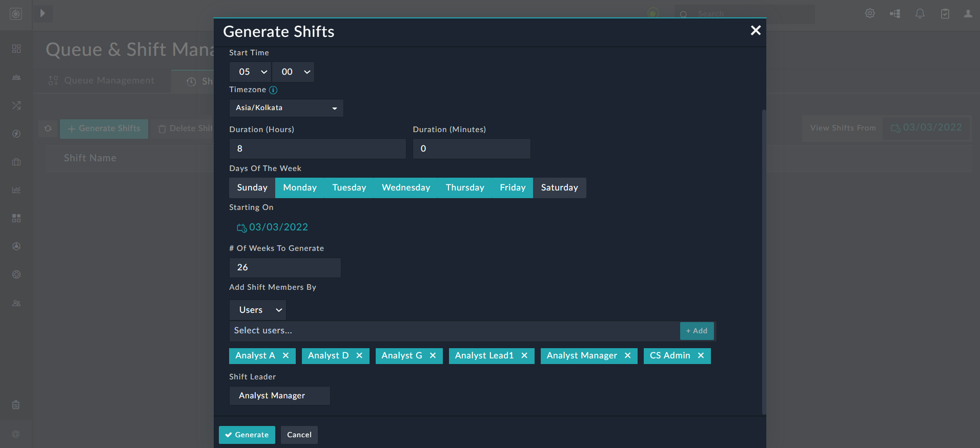Click the + Add users button
This screenshot has width=980, height=448.
(x=697, y=331)
